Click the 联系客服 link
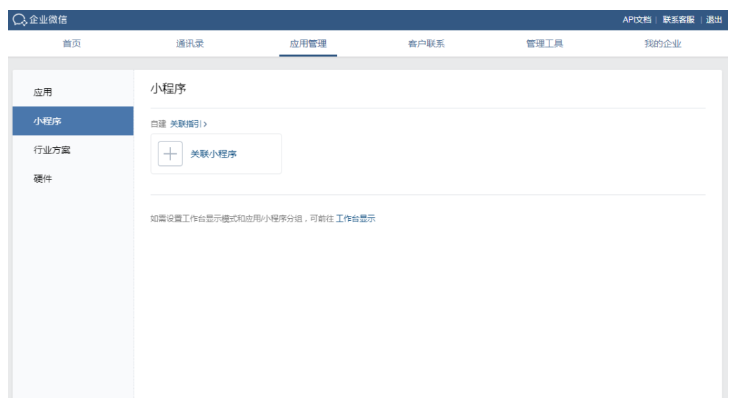738x414 pixels. click(678, 20)
